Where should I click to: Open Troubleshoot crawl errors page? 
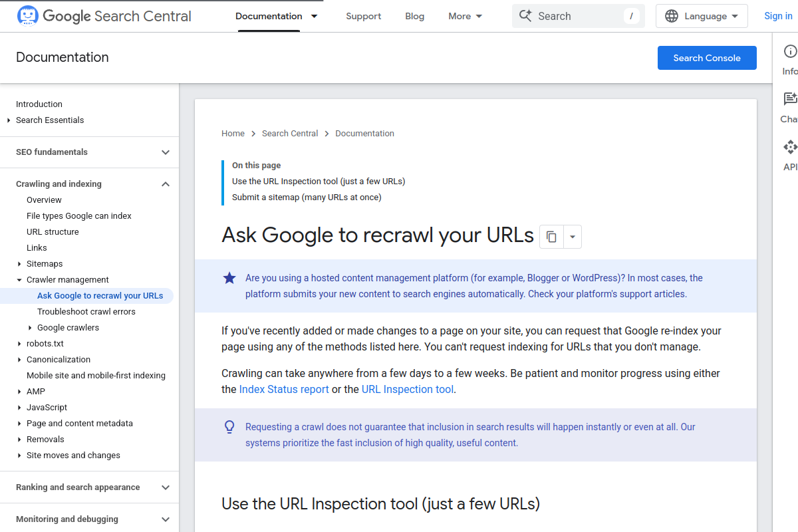(x=86, y=312)
